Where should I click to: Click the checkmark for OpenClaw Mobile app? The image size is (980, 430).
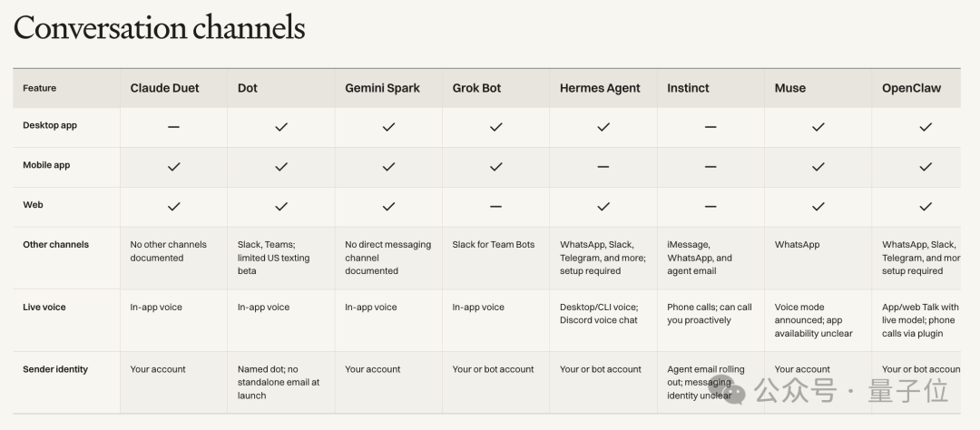926,167
